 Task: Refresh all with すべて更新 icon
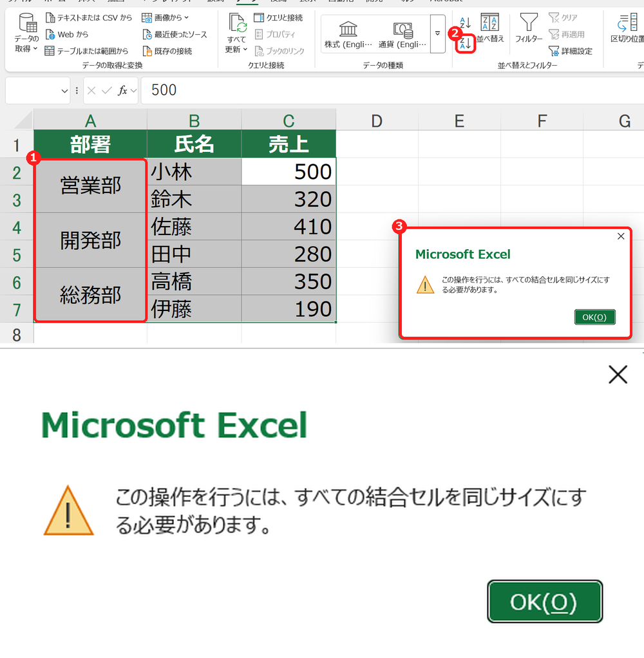coord(237,23)
